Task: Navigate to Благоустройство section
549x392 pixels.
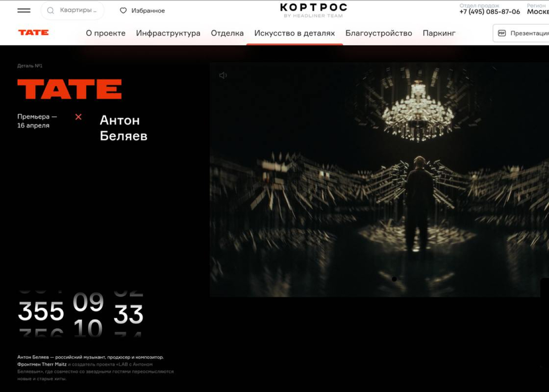Action: pyautogui.click(x=379, y=33)
